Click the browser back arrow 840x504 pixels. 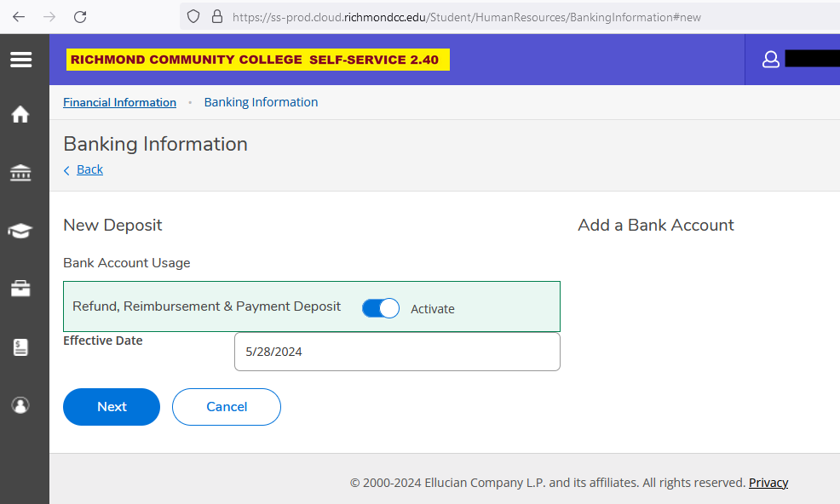(19, 17)
